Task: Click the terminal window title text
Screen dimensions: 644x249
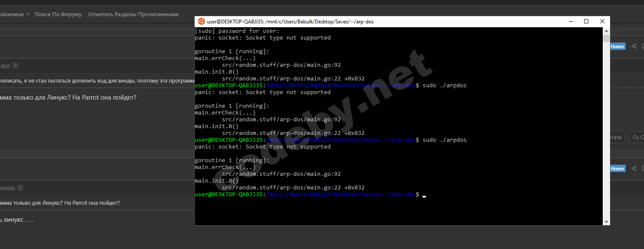Action: [x=290, y=21]
